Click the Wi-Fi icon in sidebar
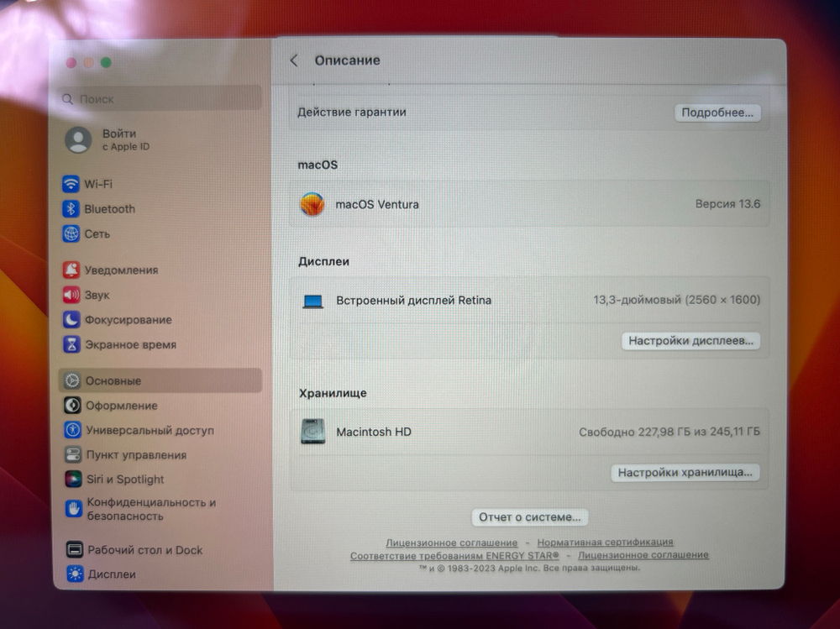 tap(71, 184)
